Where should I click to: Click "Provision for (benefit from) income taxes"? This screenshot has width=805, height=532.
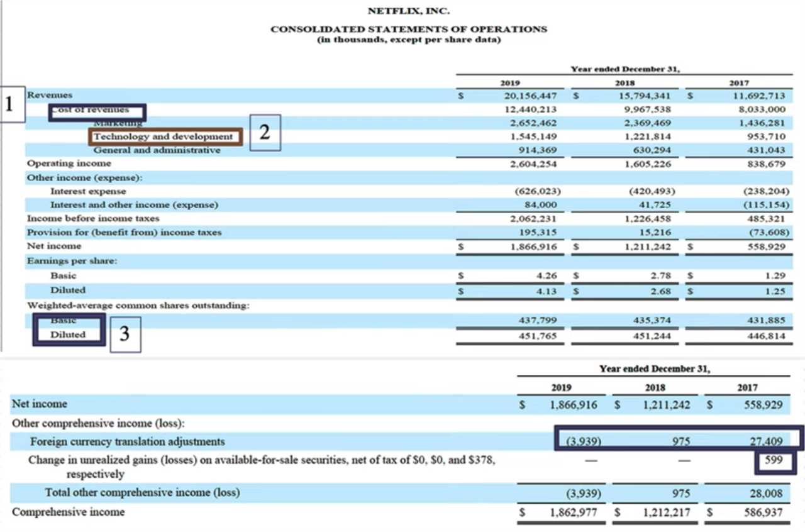click(x=125, y=233)
